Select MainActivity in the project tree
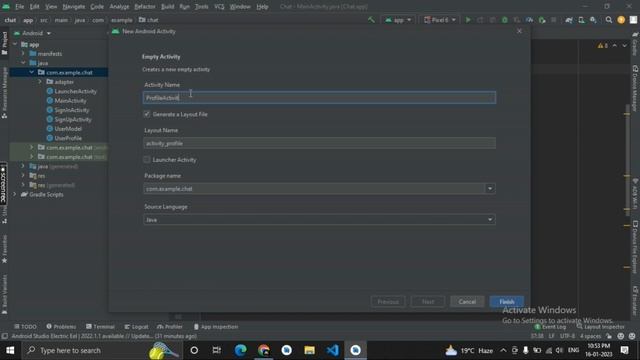The image size is (640, 360). coord(67,101)
